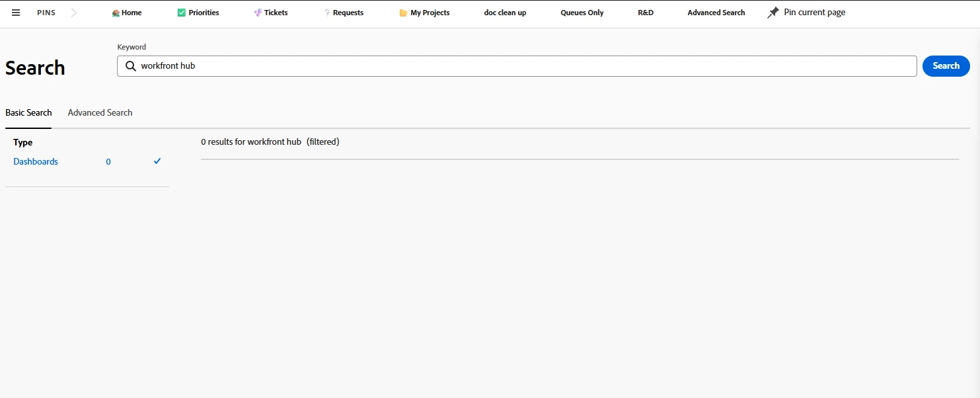980x398 pixels.
Task: Click Pin current page text
Action: pyautogui.click(x=815, y=13)
